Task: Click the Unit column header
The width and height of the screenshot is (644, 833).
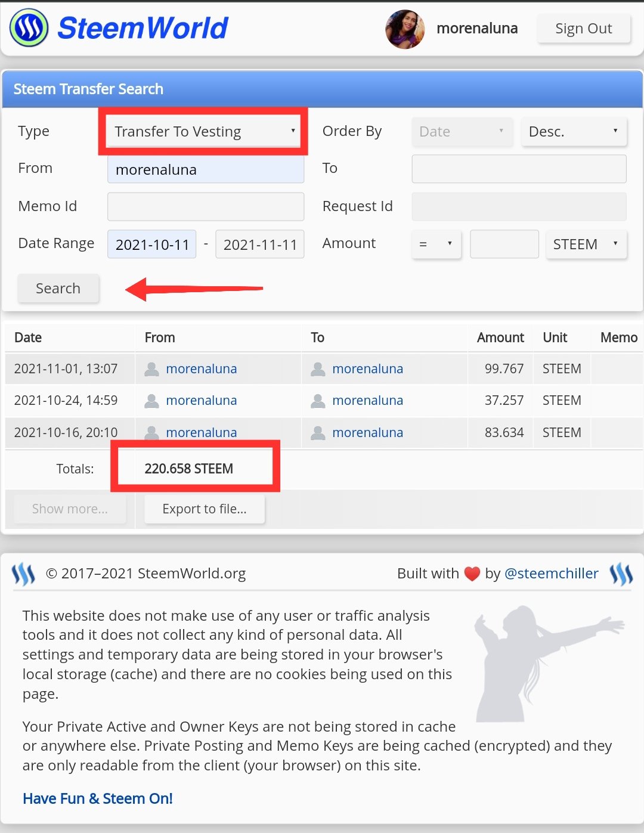Action: [555, 337]
